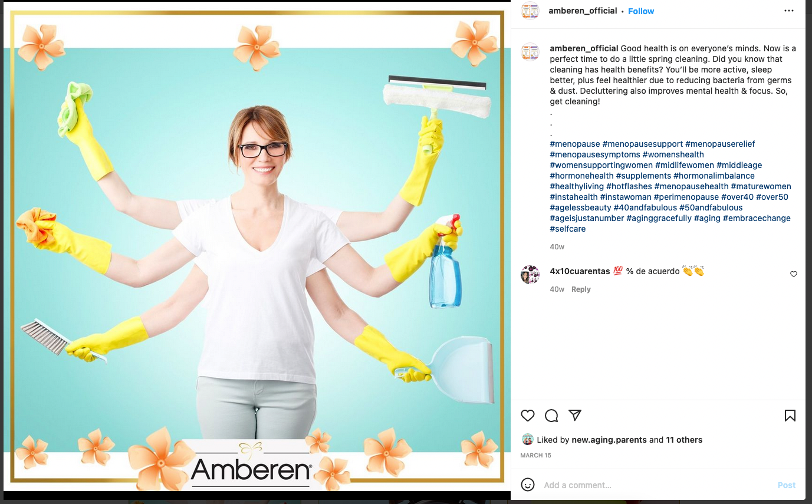Open 4x10cuarentas commenter avatar
The image size is (812, 504).
pos(530,275)
